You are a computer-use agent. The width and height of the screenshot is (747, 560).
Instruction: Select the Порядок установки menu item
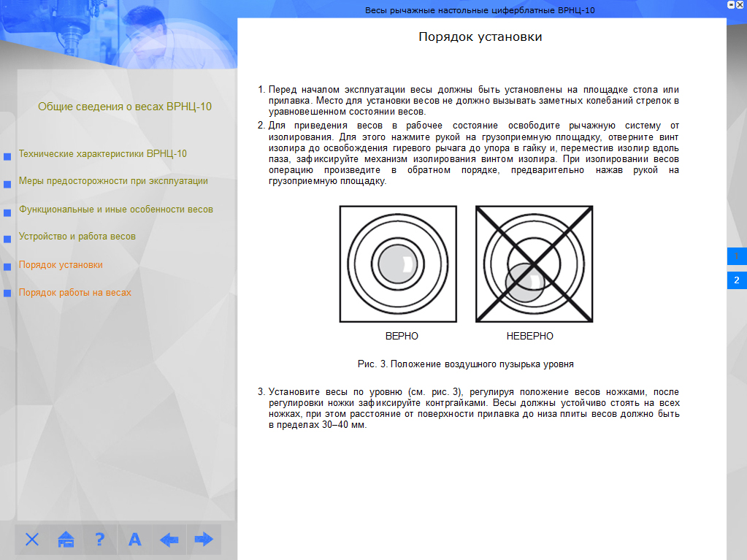(x=61, y=265)
